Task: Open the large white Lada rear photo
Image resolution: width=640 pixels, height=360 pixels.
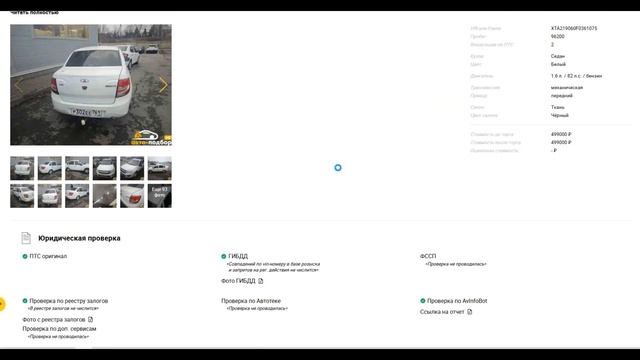Action: pos(91,85)
